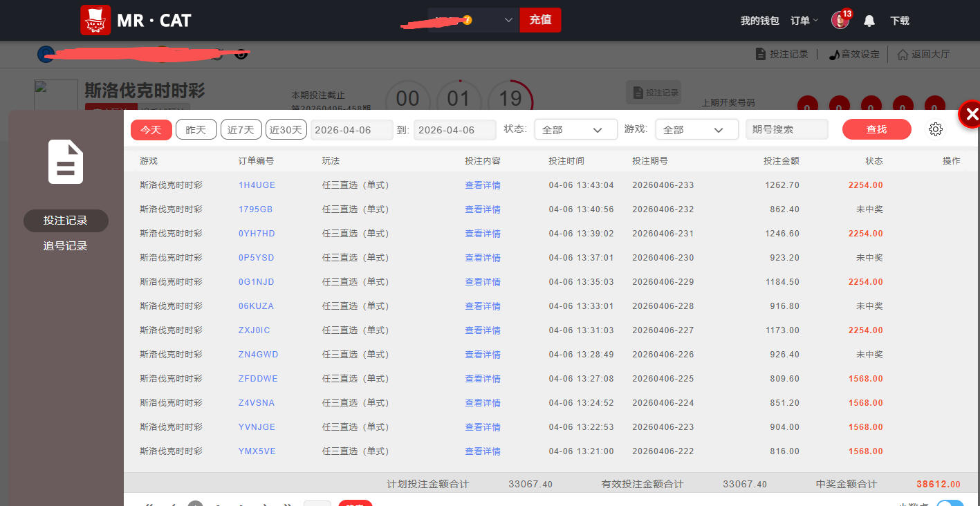Expand the 游戏 game filter dropdown
Image resolution: width=980 pixels, height=506 pixels.
point(696,129)
